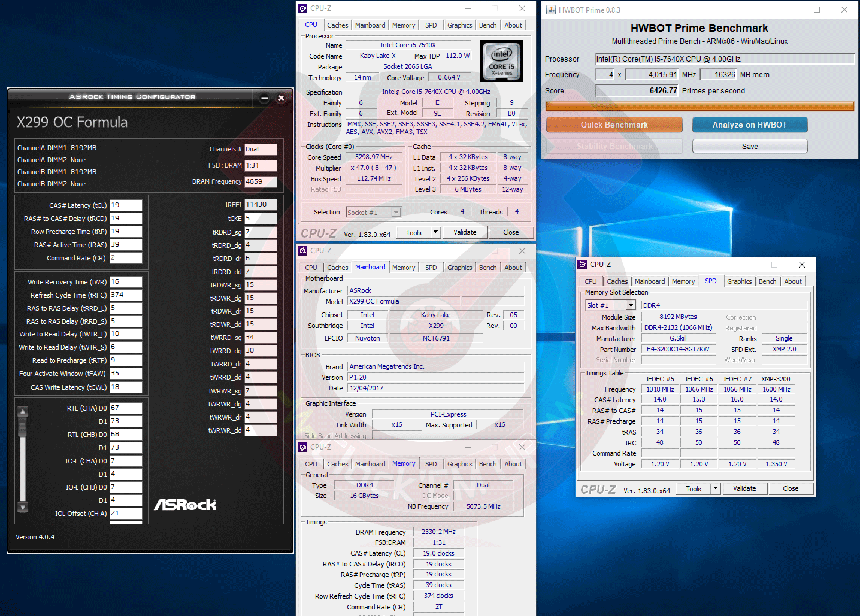Image resolution: width=860 pixels, height=616 pixels.
Task: Click the scroll-up arrow in ASRock Timing Configurator
Action: pos(23,411)
